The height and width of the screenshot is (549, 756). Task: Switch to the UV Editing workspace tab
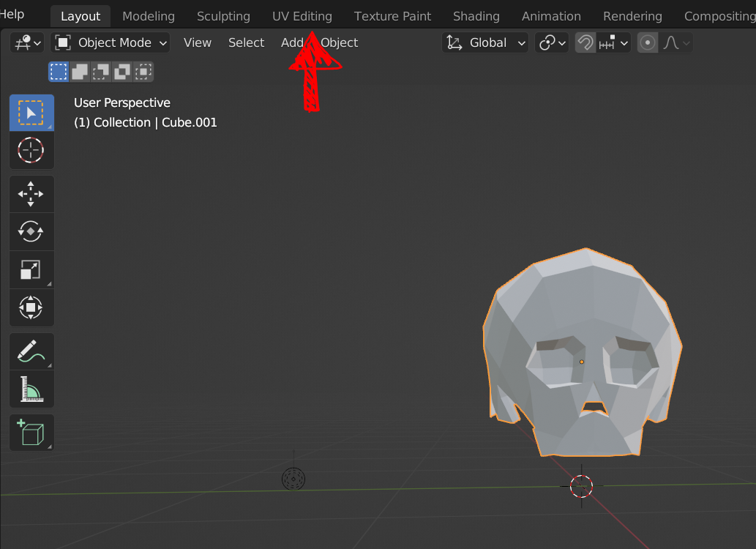pos(302,15)
